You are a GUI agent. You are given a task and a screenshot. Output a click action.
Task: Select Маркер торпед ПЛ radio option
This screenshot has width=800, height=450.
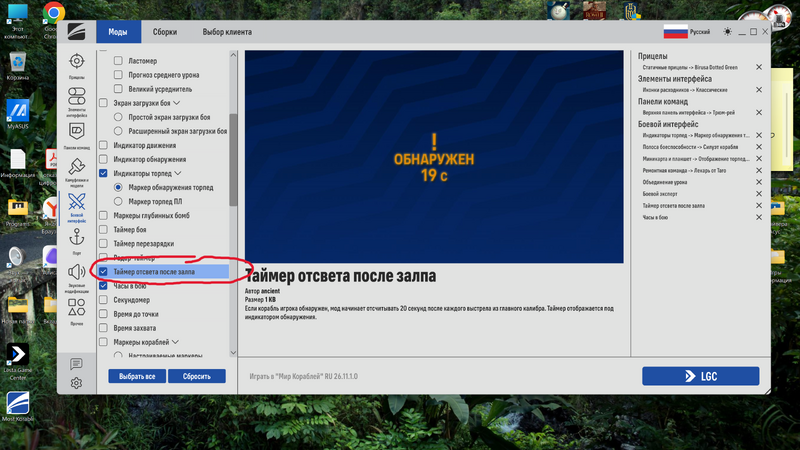pyautogui.click(x=118, y=202)
